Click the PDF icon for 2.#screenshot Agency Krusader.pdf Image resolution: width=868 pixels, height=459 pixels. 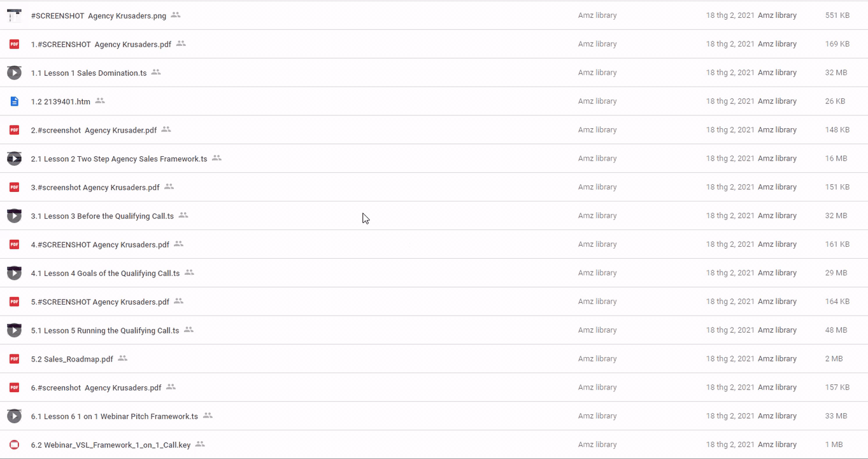tap(14, 130)
